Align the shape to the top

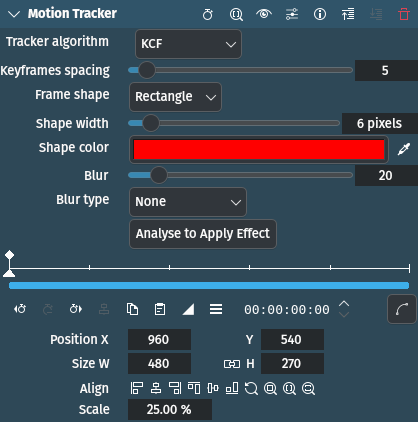[x=194, y=388]
